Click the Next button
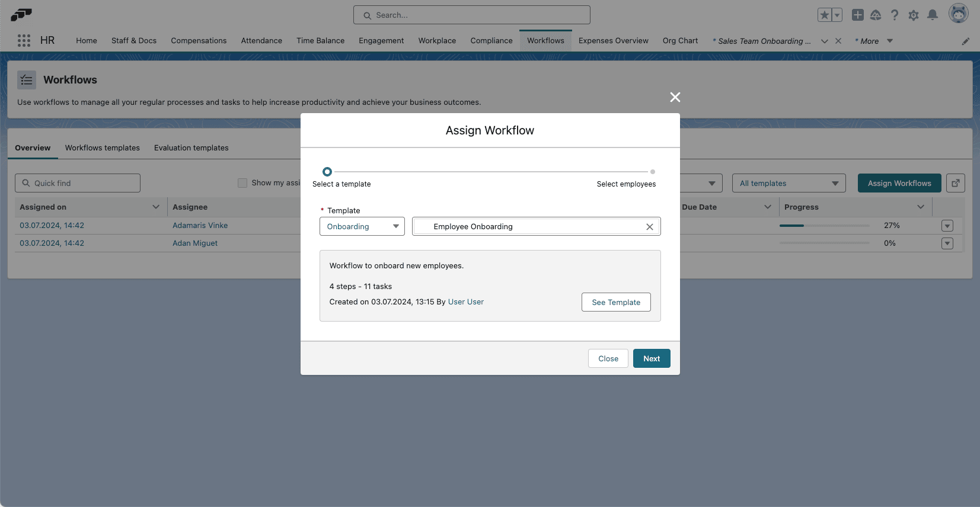980x507 pixels. point(652,358)
